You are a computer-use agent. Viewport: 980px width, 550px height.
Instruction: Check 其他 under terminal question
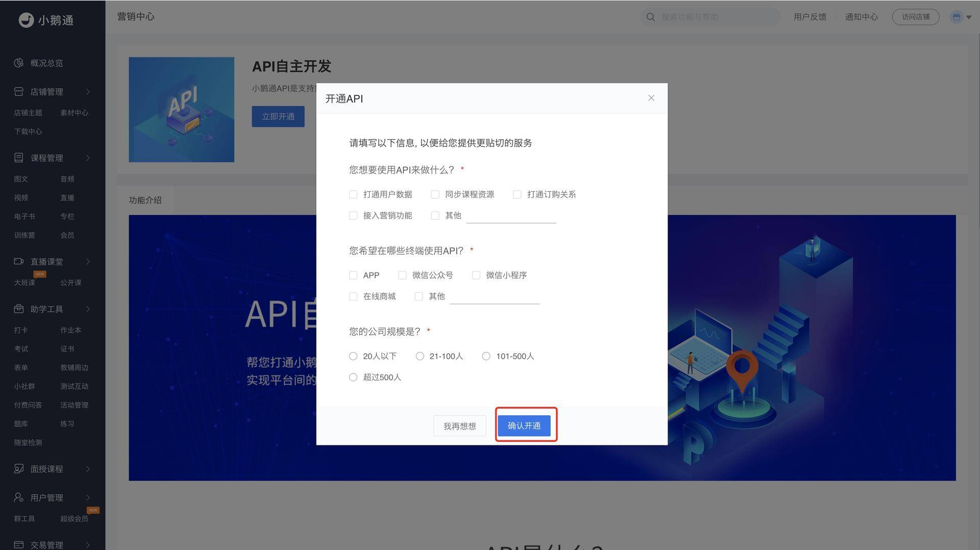coord(419,296)
